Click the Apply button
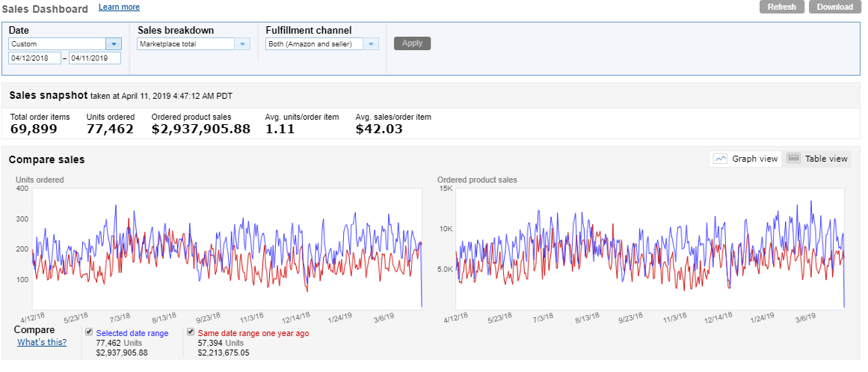The height and width of the screenshot is (372, 868). coord(413,43)
